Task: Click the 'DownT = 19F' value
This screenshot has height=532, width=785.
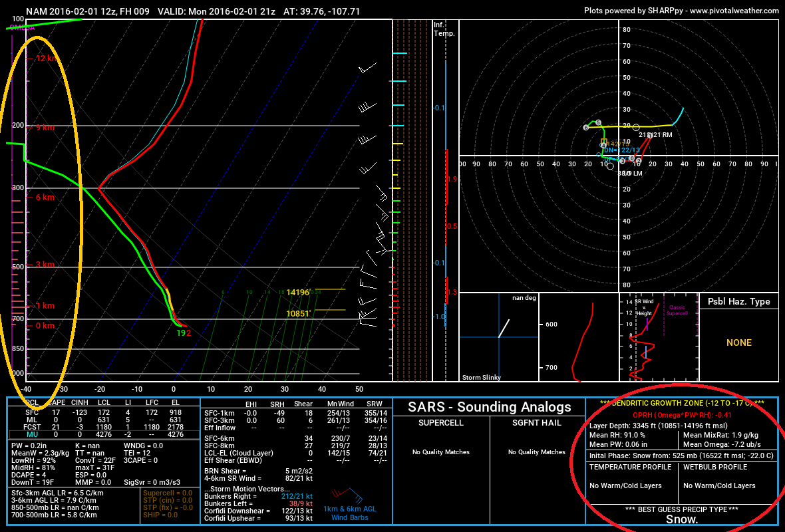Action: 33,482
